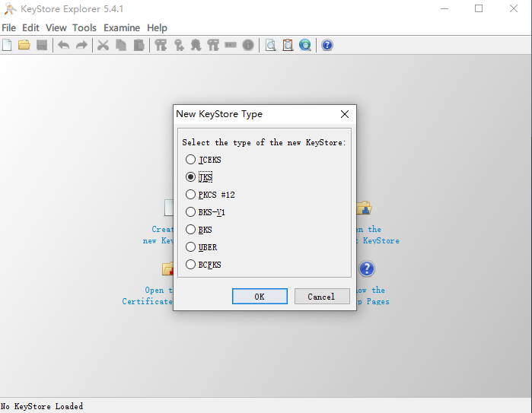Click the Save floppy disk toolbar icon
532x413 pixels.
tap(42, 45)
